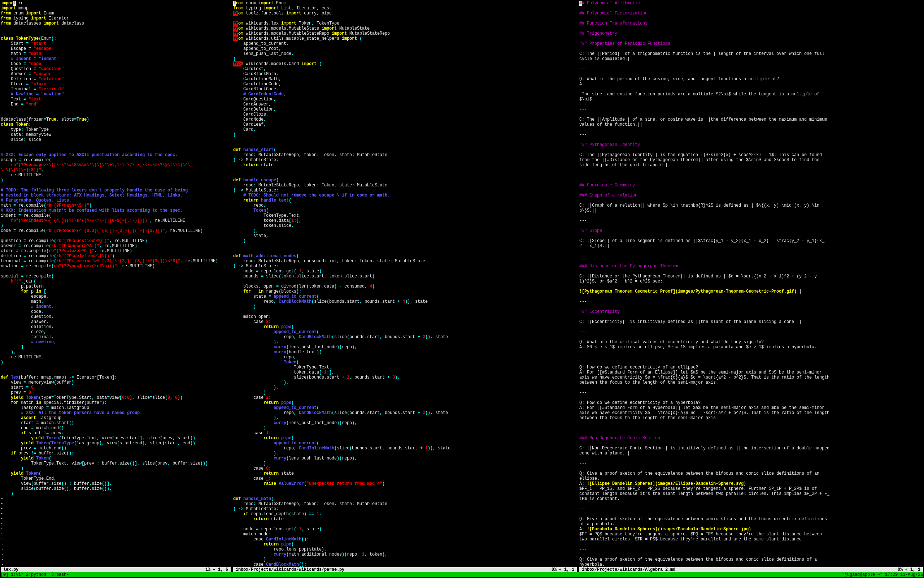Click the Ellipse Dandelin Spheres image link
924x578 pixels.
tap(666, 484)
